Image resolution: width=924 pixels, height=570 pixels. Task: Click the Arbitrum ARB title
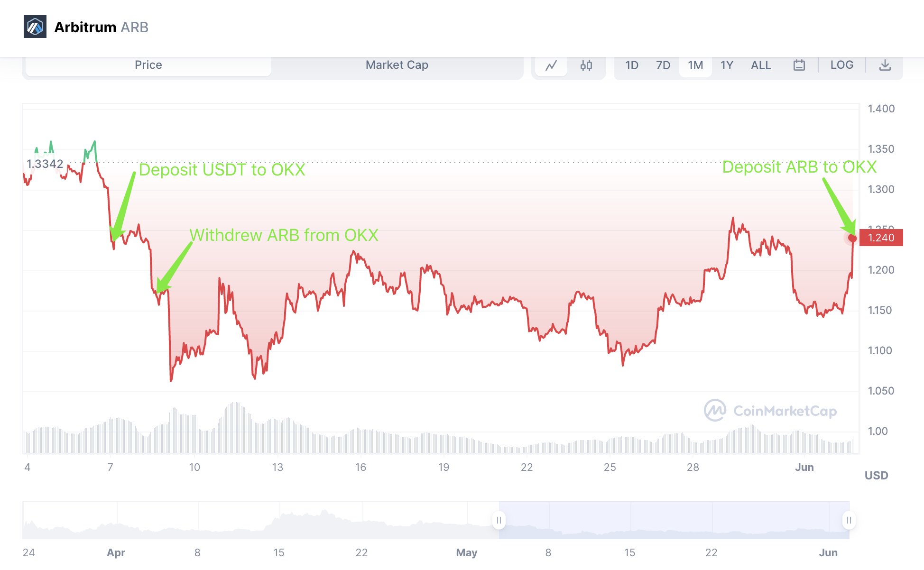tap(102, 27)
